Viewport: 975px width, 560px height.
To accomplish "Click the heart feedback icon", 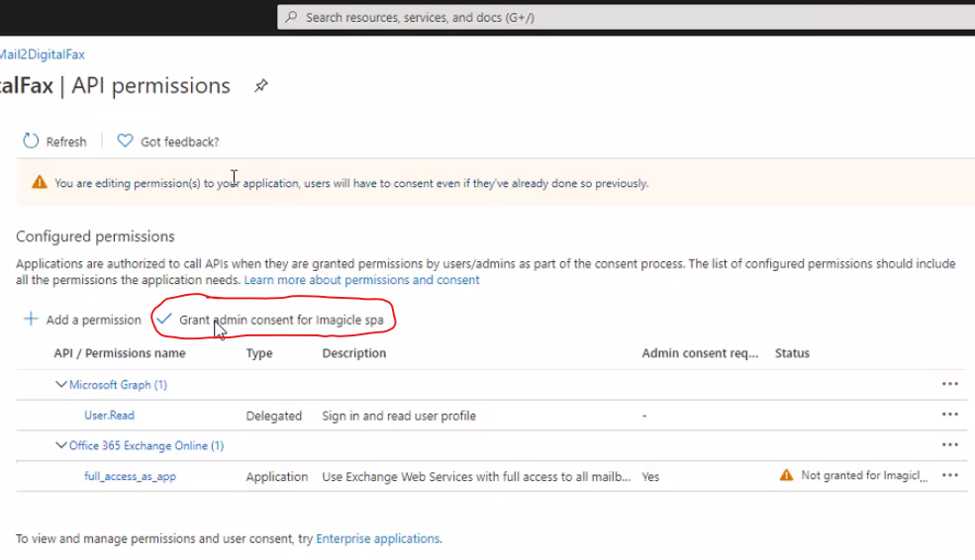I will (125, 141).
